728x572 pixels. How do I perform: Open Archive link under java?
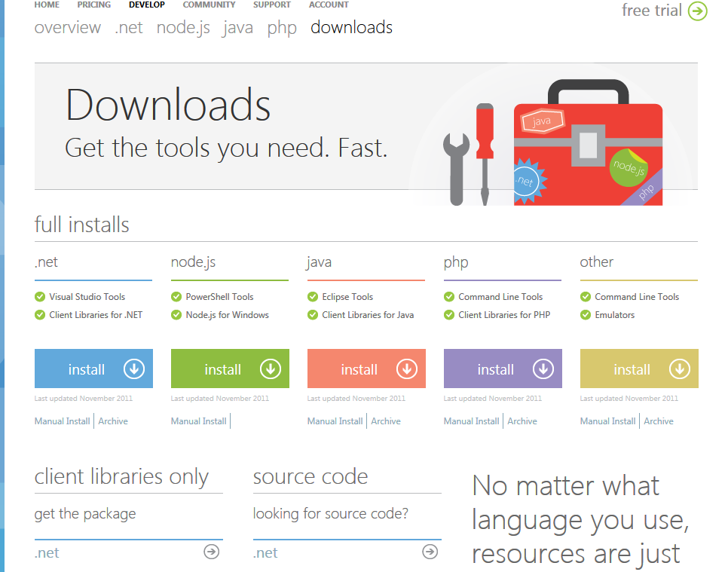(x=386, y=421)
